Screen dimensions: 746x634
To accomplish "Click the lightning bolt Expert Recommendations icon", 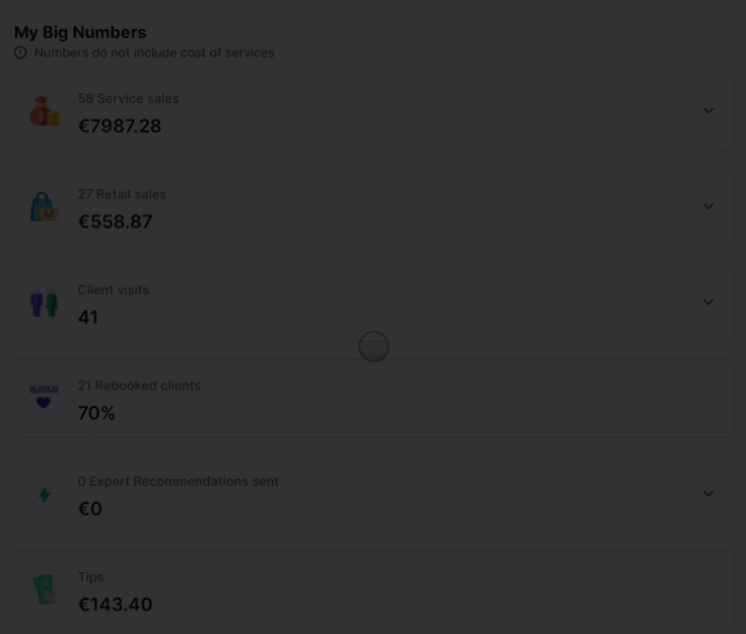I will pos(45,494).
